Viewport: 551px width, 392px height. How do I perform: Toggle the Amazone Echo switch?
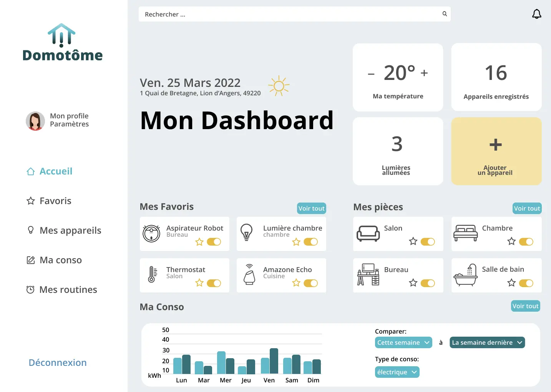[311, 283]
